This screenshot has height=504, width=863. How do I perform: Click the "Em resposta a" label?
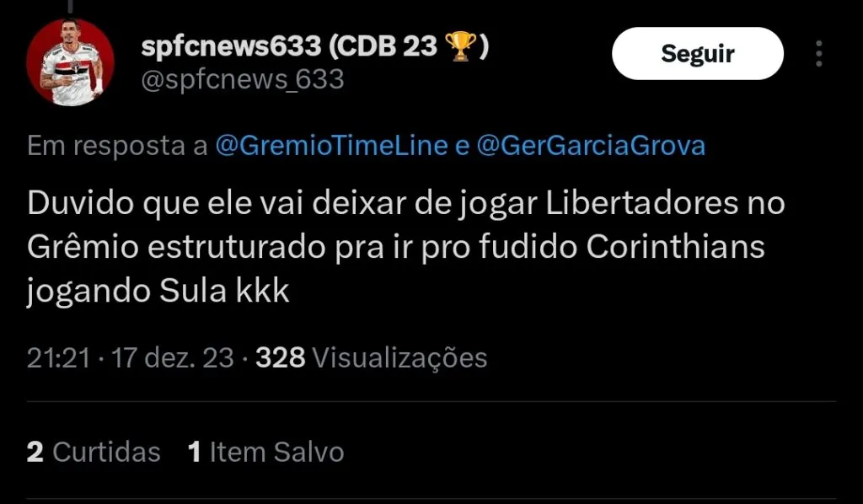tap(117, 146)
